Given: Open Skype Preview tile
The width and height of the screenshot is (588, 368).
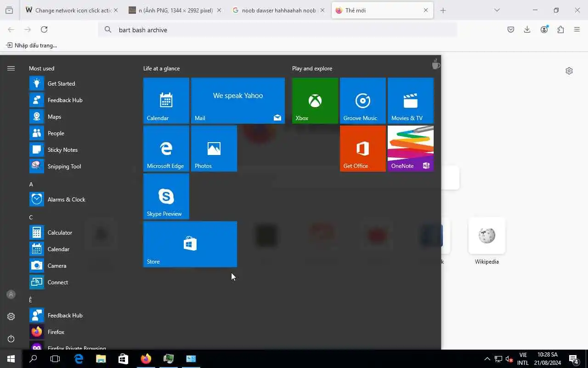Looking at the screenshot, I should coord(166,196).
